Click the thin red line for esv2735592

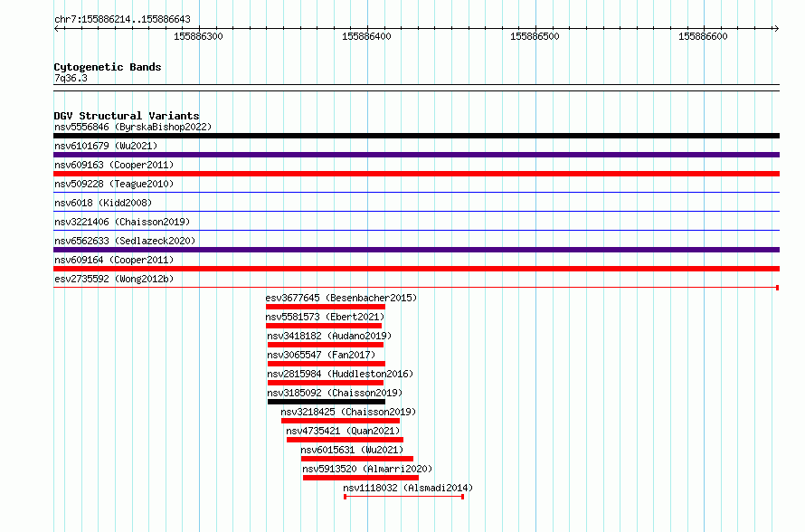point(415,288)
